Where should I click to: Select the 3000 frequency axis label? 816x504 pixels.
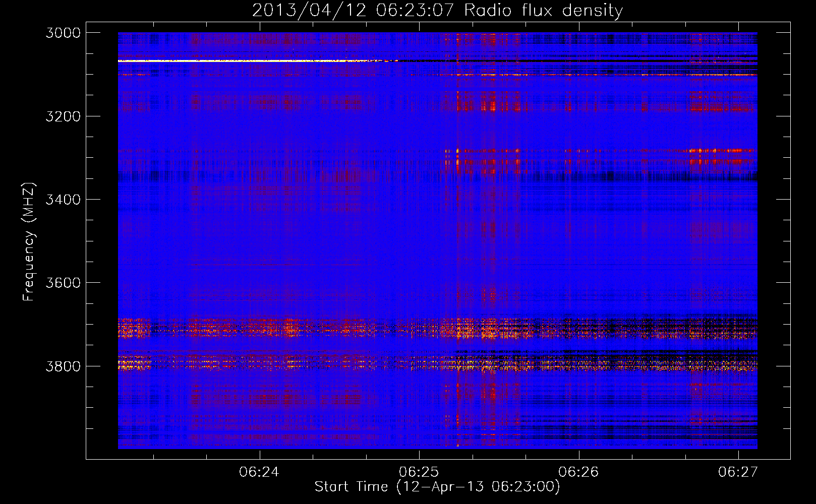coord(63,33)
